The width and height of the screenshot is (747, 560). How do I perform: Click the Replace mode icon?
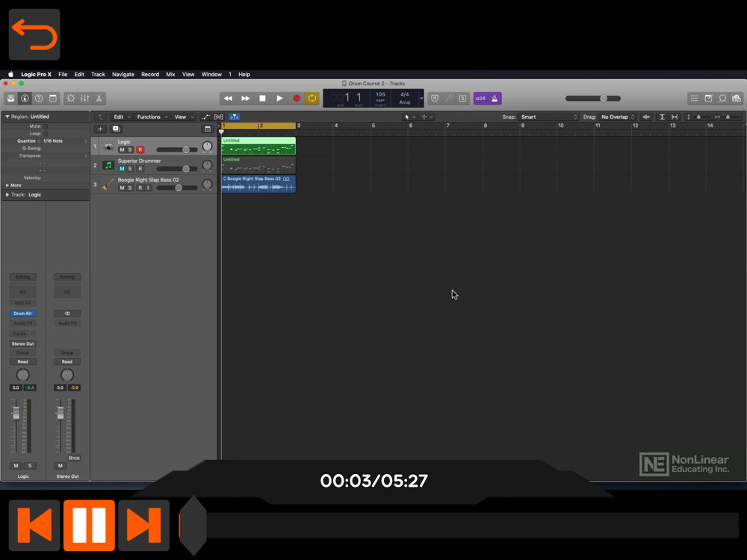coord(435,99)
